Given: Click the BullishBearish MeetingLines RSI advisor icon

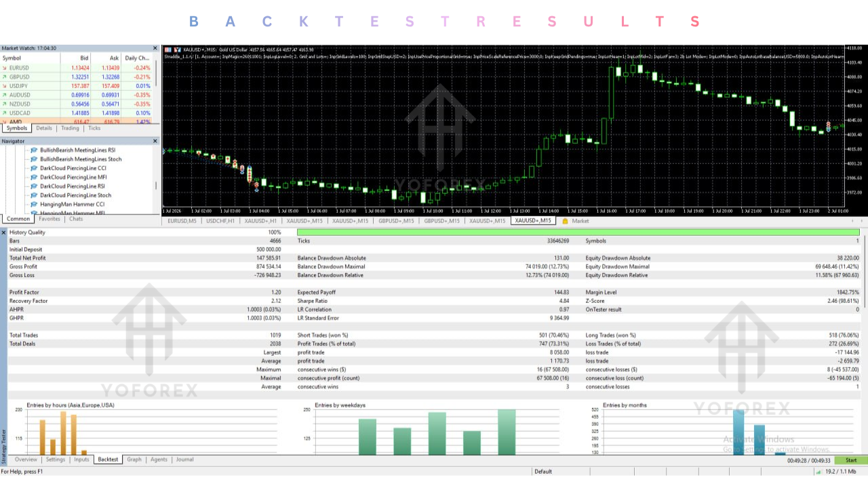Looking at the screenshot, I should [34, 150].
